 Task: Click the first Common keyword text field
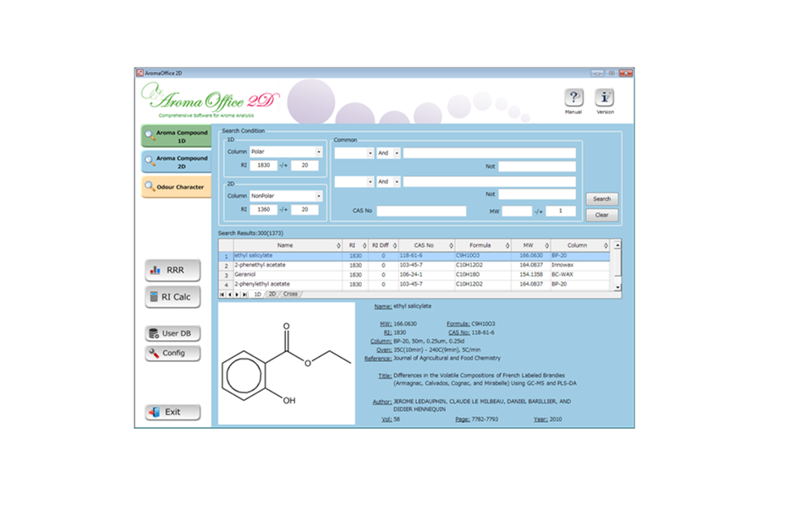(490, 153)
